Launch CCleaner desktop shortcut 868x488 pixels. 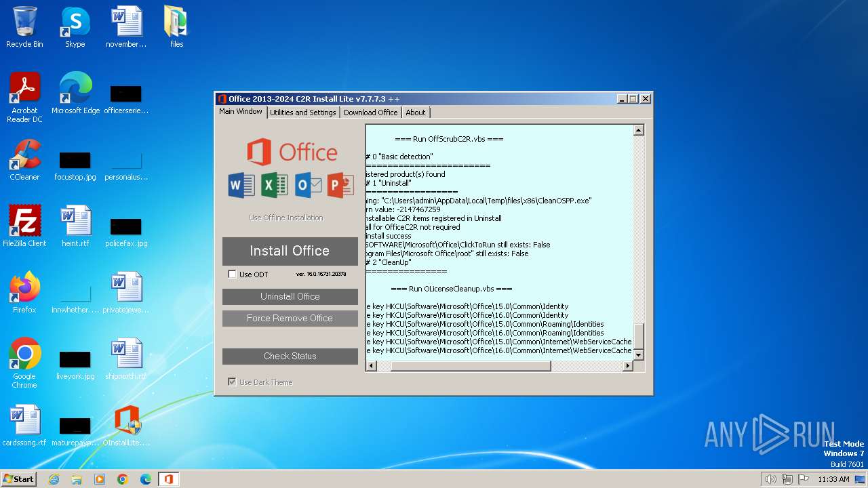tap(24, 160)
